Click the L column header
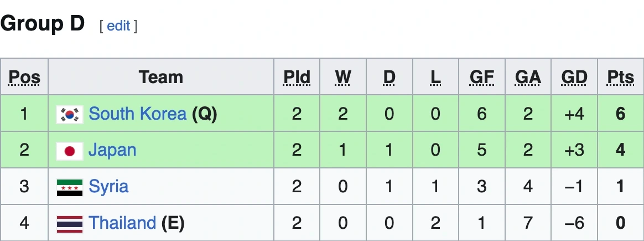644x241 pixels. tap(435, 77)
